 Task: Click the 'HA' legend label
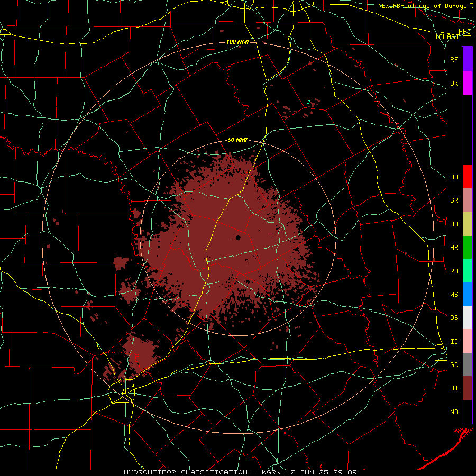pyautogui.click(x=454, y=177)
